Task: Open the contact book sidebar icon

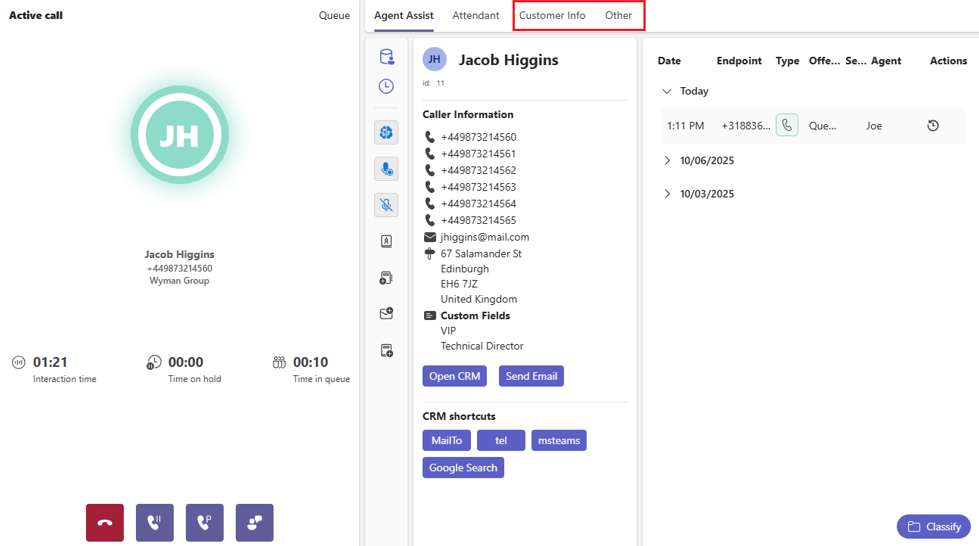Action: [386, 241]
